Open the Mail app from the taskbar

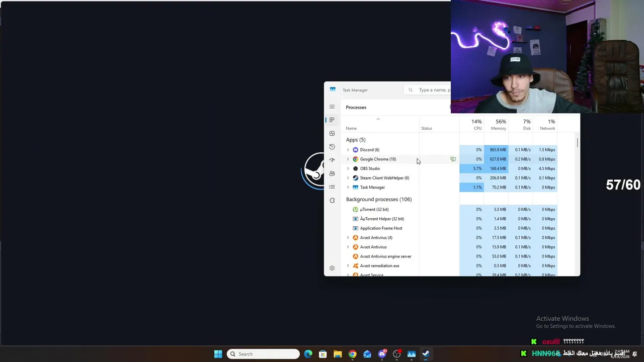tap(367, 354)
